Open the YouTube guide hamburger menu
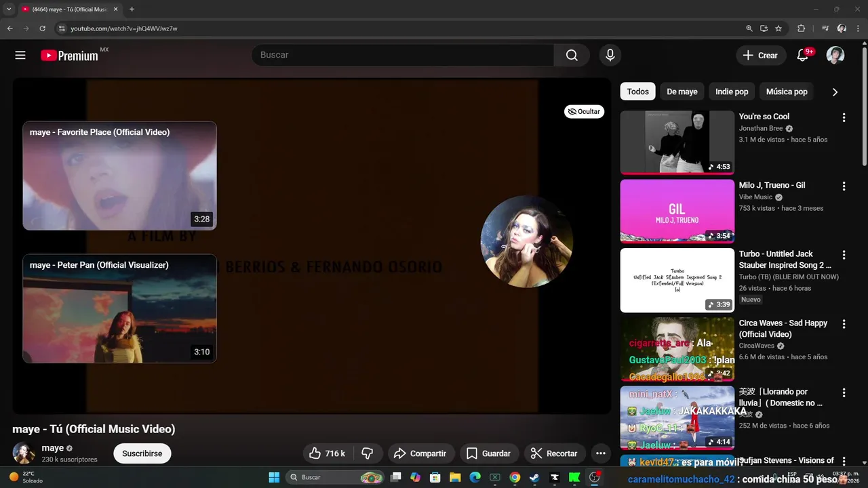Viewport: 868px width, 488px height. [20, 56]
